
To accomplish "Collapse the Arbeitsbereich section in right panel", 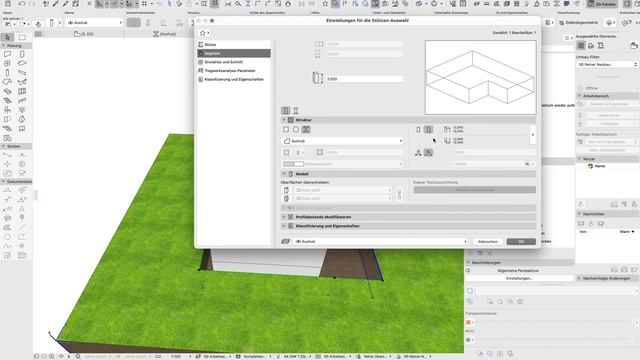I will [580, 96].
